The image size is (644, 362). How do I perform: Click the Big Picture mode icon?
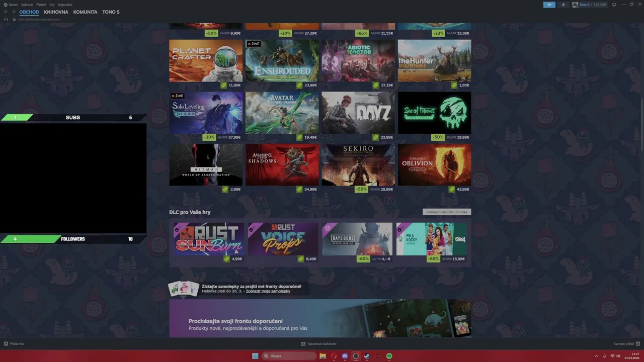point(614,5)
